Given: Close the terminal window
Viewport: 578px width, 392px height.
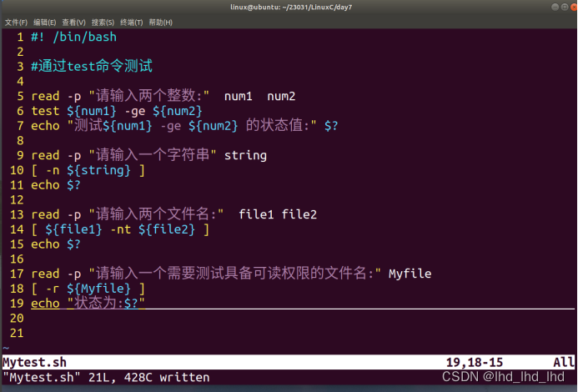Looking at the screenshot, I should (x=574, y=7).
